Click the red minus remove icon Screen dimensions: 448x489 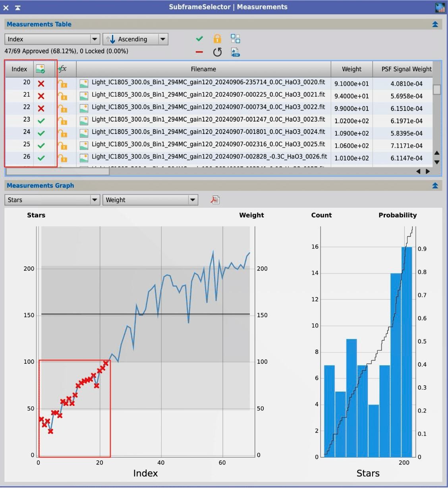(199, 52)
